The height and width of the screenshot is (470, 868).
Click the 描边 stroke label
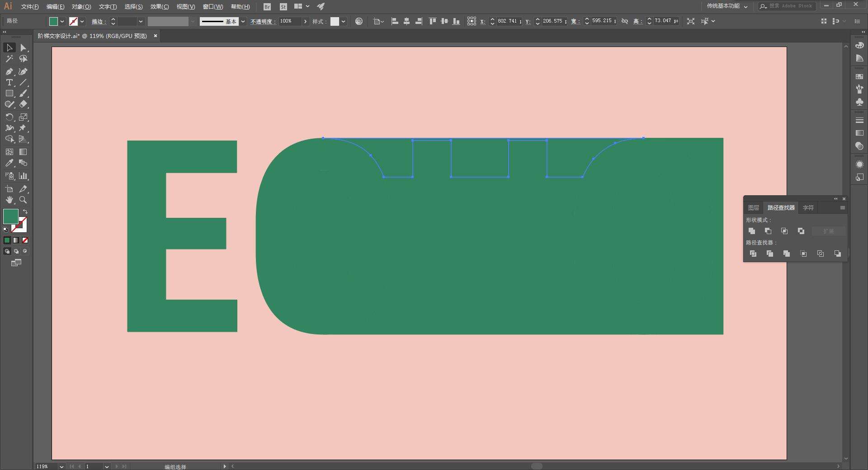coord(98,21)
